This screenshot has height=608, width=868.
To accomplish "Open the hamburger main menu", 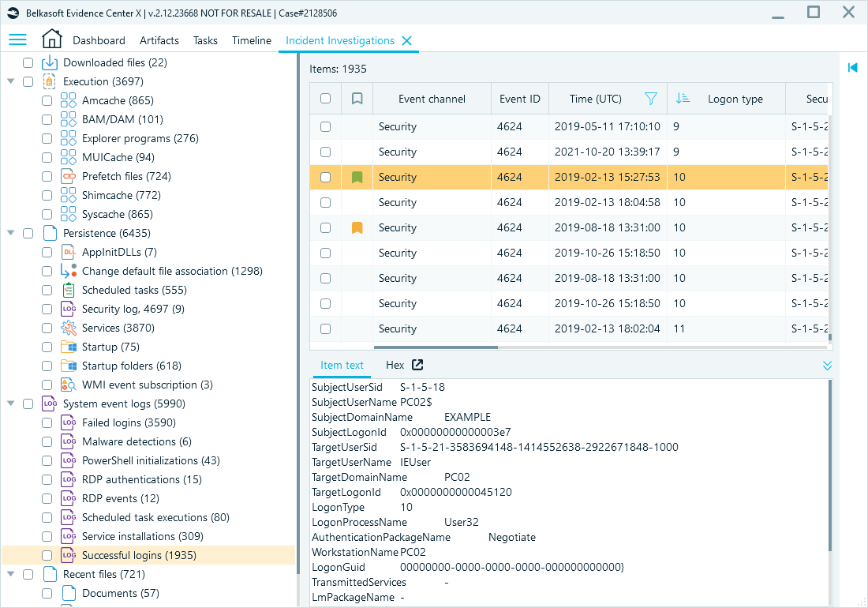I will (17, 39).
